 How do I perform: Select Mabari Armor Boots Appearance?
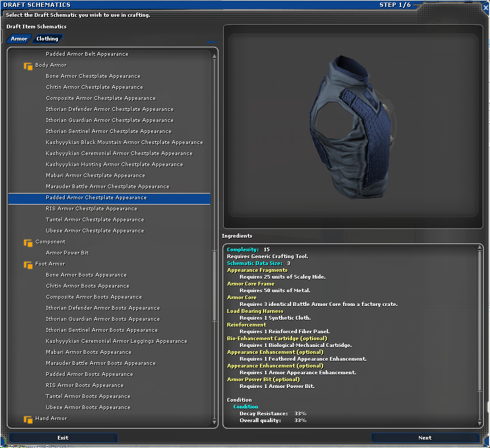(x=89, y=352)
